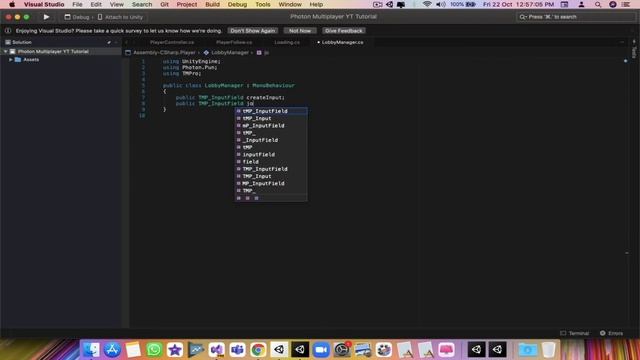Viewport: 640px width, 360px height.
Task: Open the Assembly-CSharp.Player breadcrumb
Action: [164, 53]
